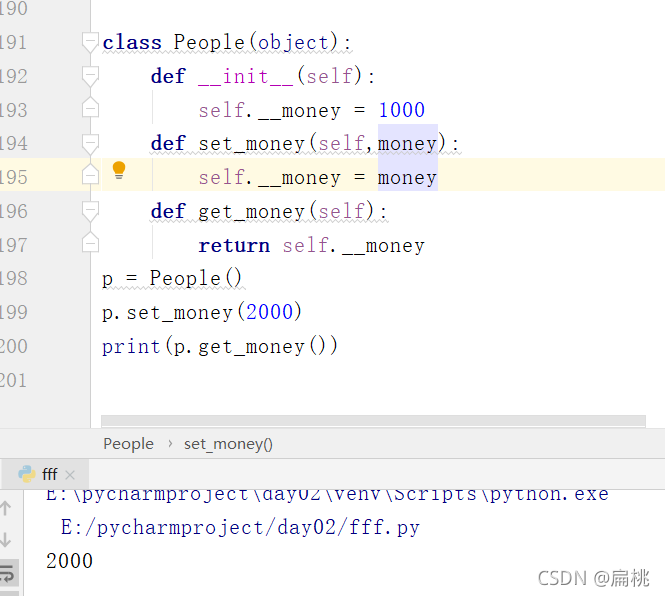Click the yellow intention lightbulb icon

click(119, 171)
